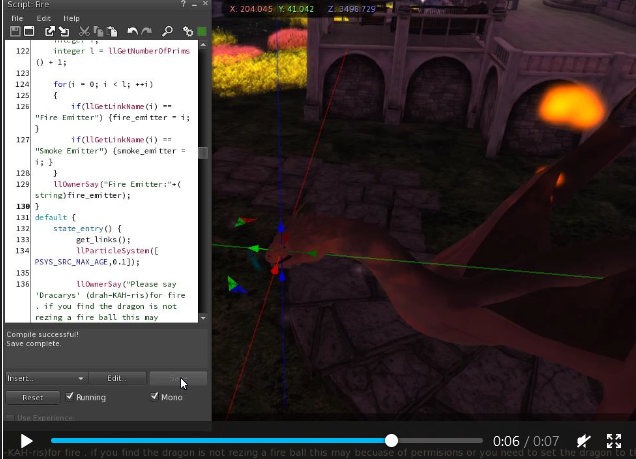Unmute the video using the speaker icon
636x459 pixels.
(584, 441)
